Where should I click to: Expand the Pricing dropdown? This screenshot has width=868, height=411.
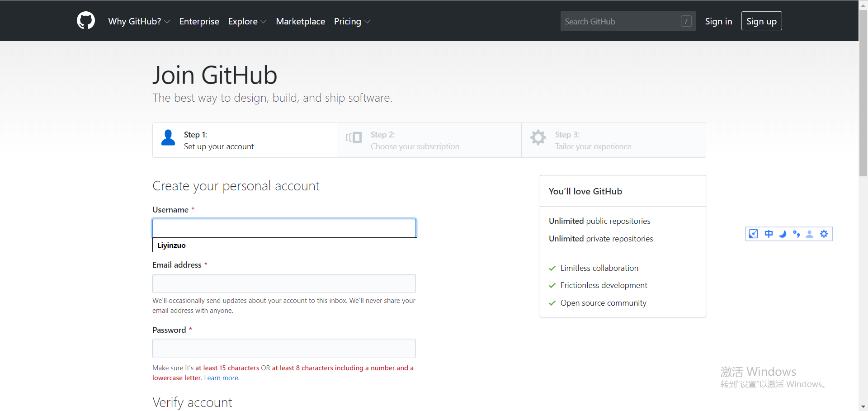click(x=352, y=21)
